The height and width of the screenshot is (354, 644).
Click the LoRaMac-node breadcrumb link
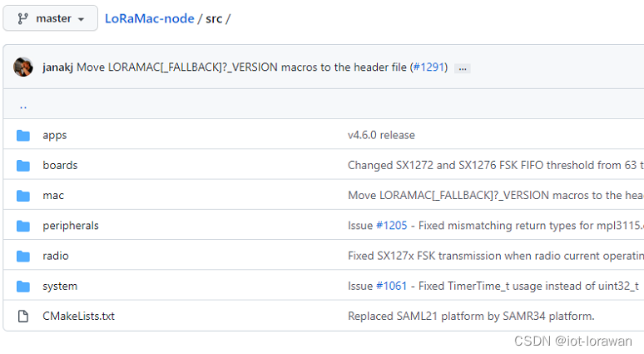click(x=149, y=18)
